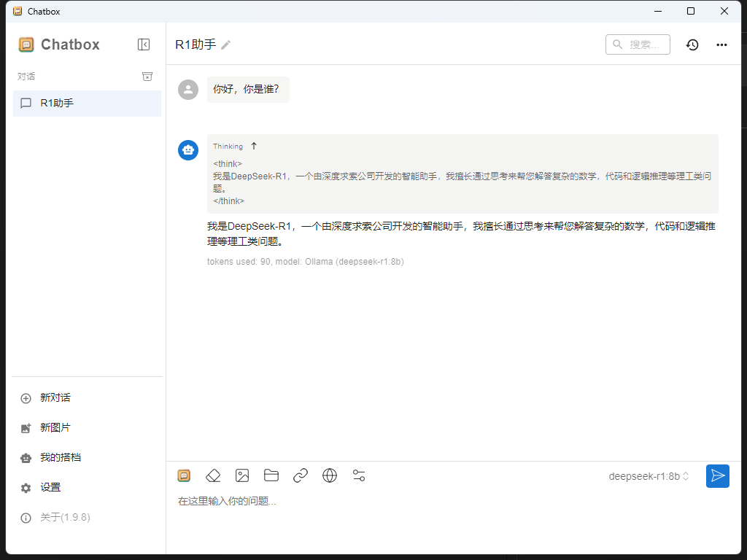Collapse the Thinking section

(254, 146)
